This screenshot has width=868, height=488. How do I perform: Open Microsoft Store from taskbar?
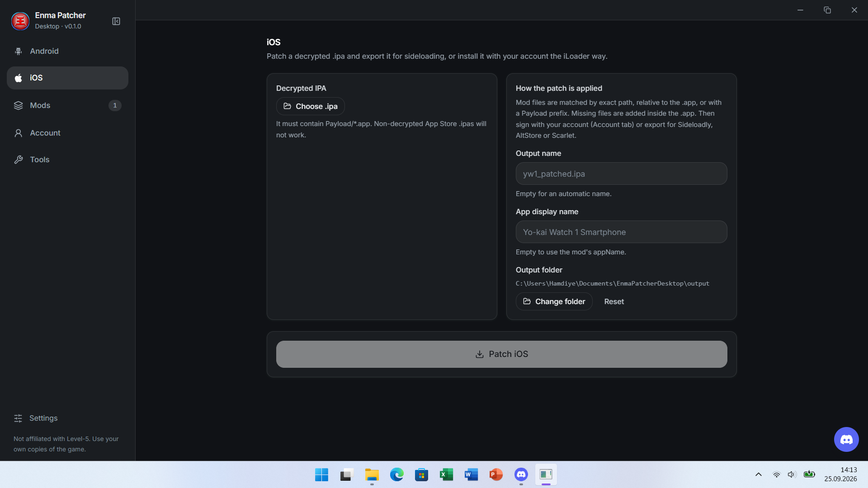click(421, 474)
